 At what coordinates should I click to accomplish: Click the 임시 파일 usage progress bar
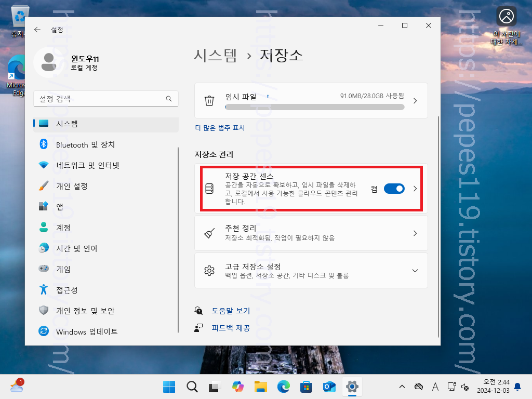click(x=314, y=107)
